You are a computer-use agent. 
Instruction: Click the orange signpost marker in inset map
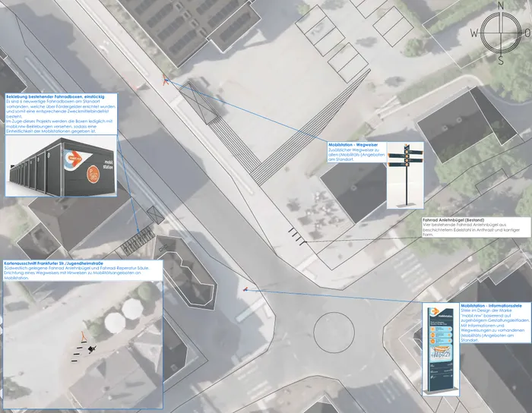[84, 336]
